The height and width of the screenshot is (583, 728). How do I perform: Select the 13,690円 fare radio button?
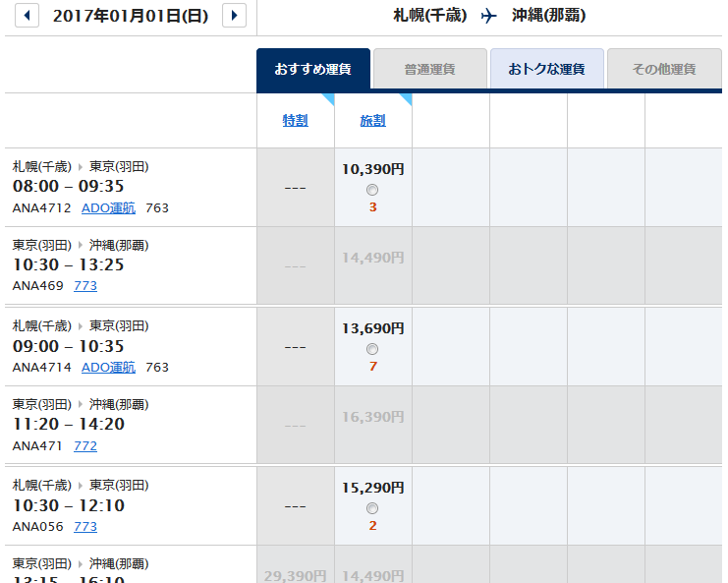coord(372,349)
